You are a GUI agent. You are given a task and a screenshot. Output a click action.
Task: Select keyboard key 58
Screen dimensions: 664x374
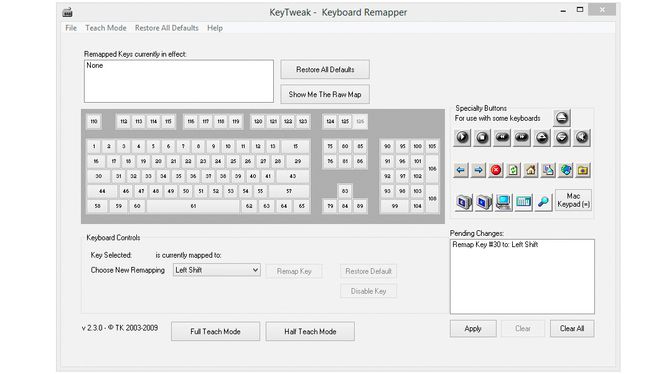pos(97,206)
